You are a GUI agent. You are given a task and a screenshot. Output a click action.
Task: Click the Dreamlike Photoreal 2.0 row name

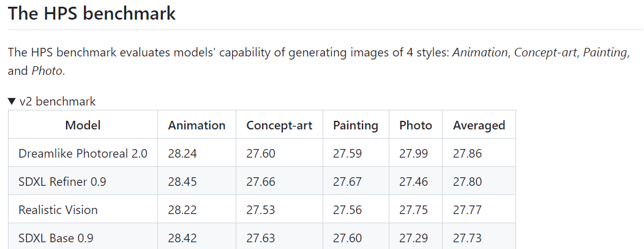point(83,153)
